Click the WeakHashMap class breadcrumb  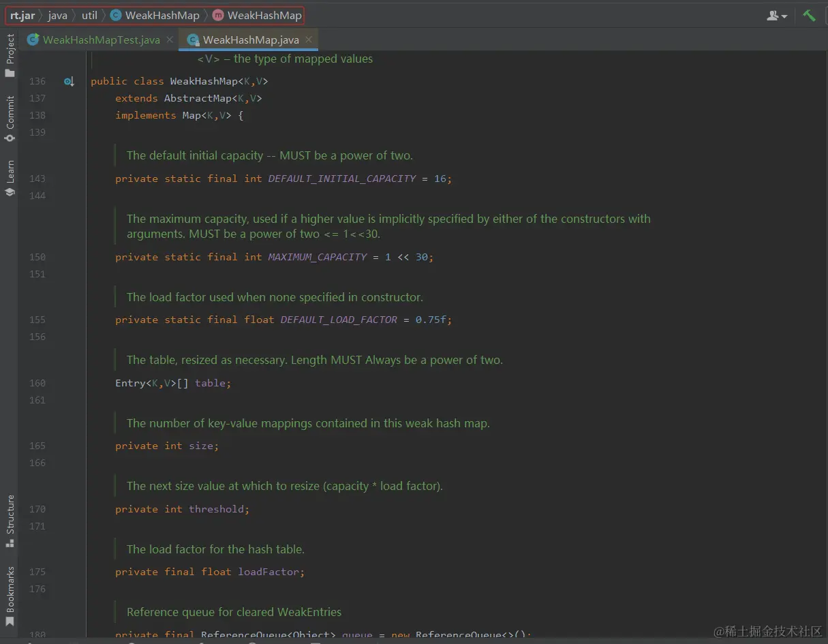[x=155, y=15]
